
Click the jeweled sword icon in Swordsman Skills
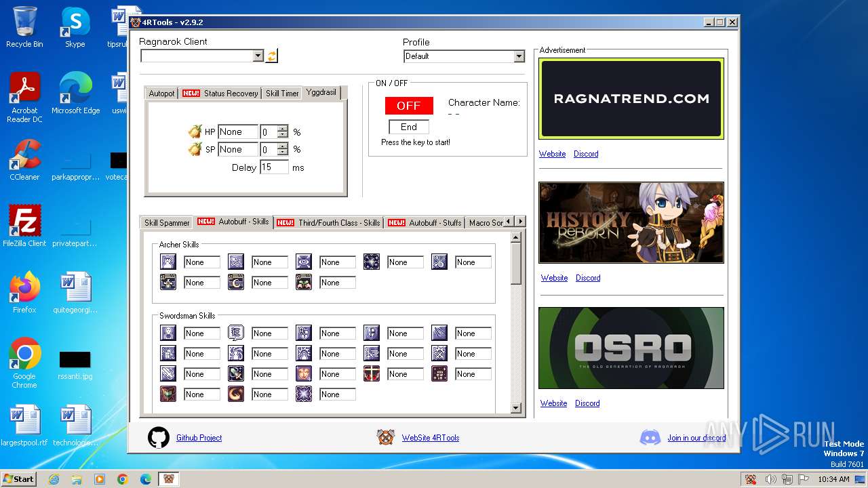(x=236, y=373)
